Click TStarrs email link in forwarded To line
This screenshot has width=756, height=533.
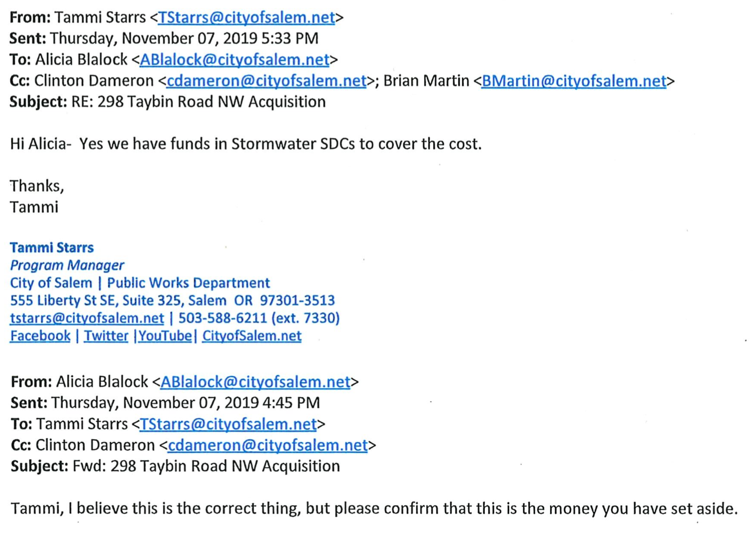click(x=228, y=424)
